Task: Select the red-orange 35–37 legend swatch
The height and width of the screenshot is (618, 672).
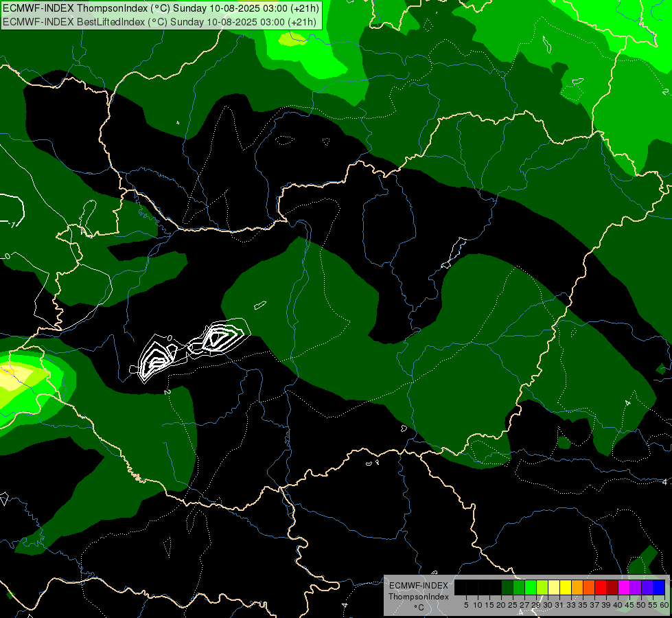Action: click(589, 587)
